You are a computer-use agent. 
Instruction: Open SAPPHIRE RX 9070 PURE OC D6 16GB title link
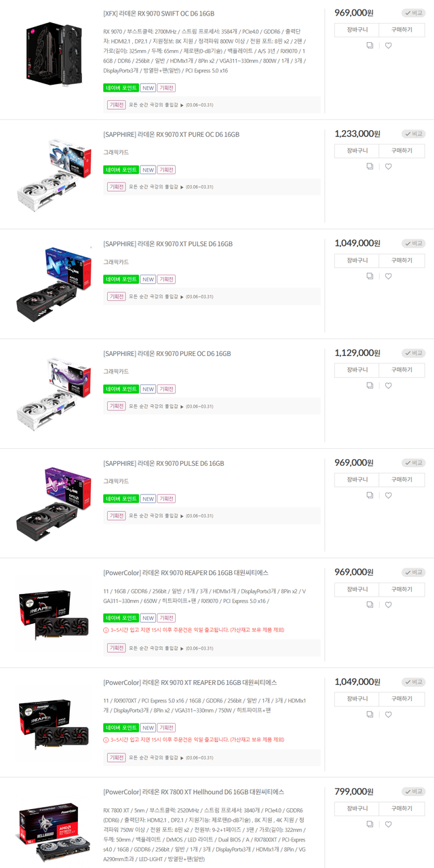click(x=167, y=354)
